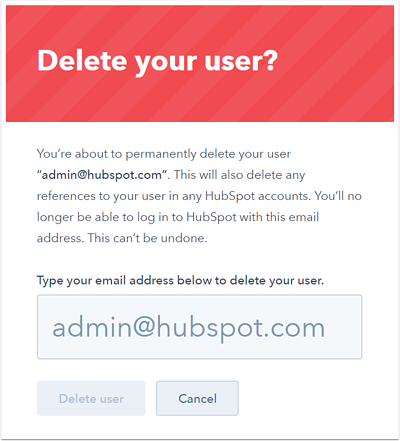The height and width of the screenshot is (441, 400).
Task: Select the 'Type your email address below' label
Action: 180,281
